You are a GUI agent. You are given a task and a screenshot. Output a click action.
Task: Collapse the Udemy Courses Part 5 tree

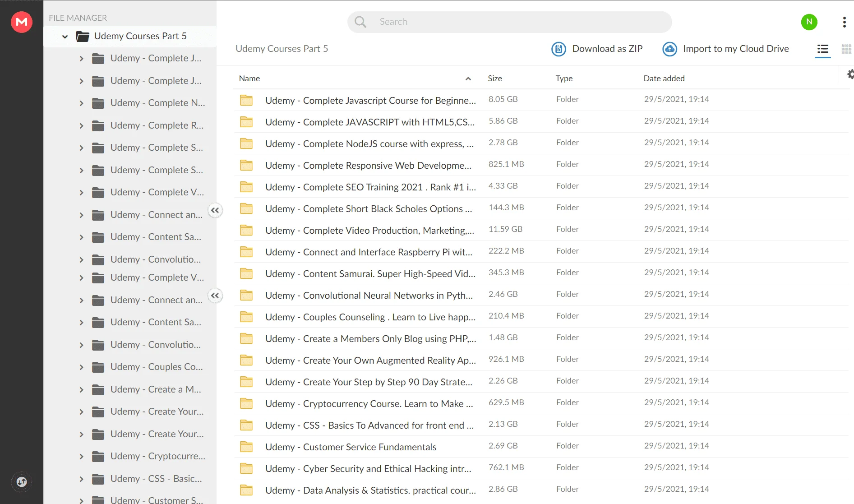(x=65, y=36)
